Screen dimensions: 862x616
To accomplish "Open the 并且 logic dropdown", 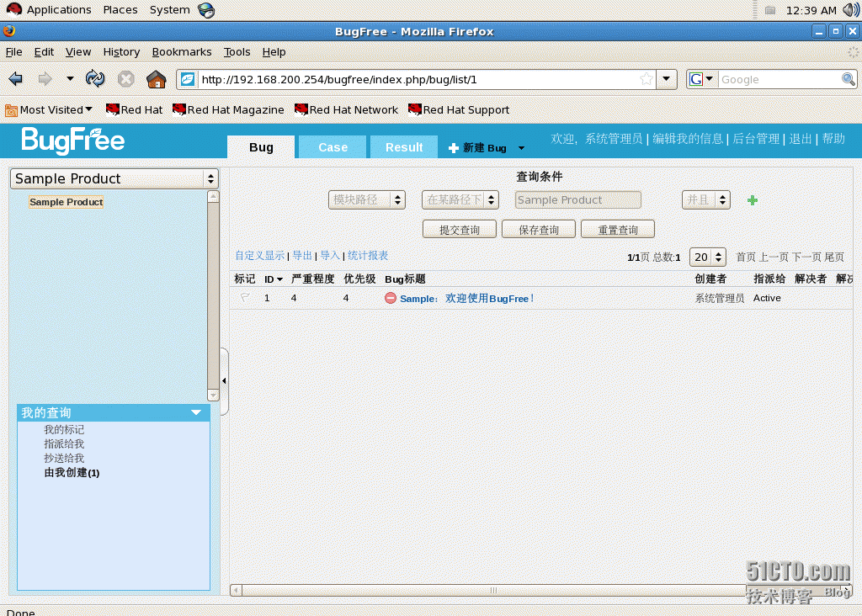I will click(x=706, y=200).
